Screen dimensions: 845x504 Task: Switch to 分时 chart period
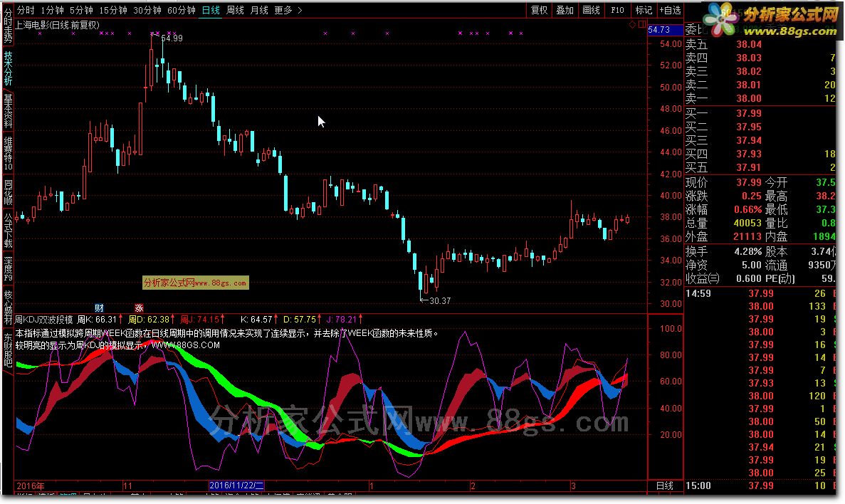coord(26,10)
